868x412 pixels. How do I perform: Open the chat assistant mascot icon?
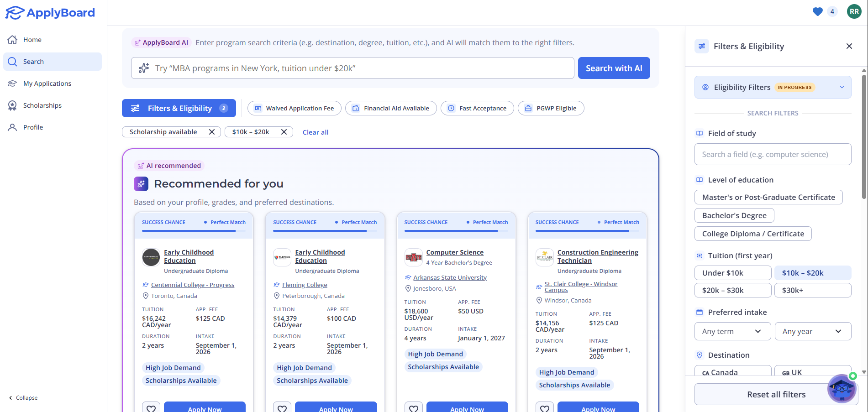842,388
